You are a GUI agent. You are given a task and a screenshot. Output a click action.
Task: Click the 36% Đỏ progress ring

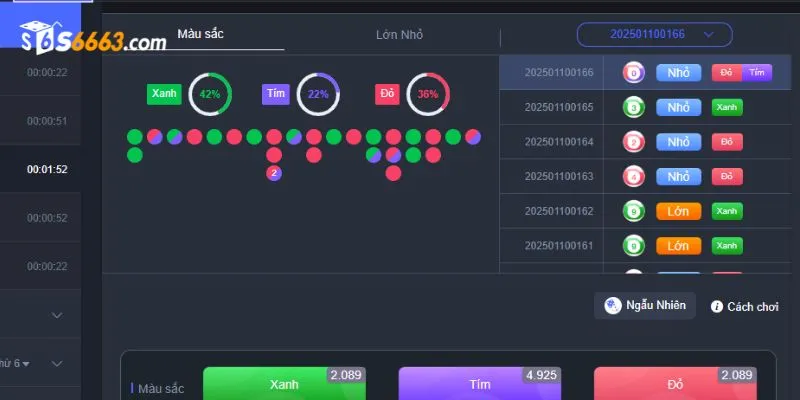tap(428, 94)
